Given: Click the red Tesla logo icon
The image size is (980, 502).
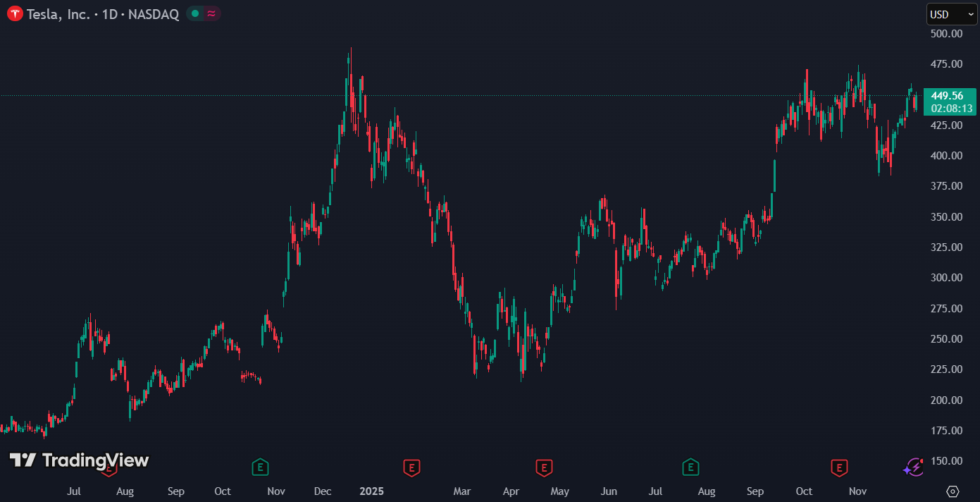Looking at the screenshot, I should pyautogui.click(x=15, y=13).
